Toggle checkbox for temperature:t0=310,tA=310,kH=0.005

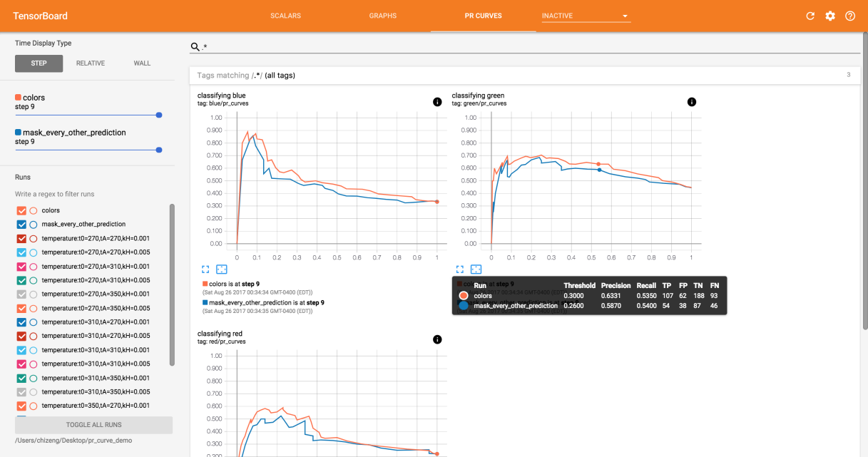click(x=21, y=364)
